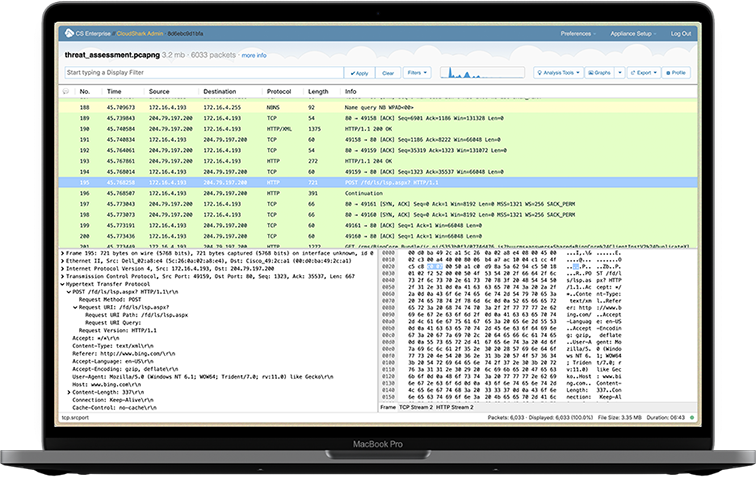Screen dimensions: 756x477
Task: Expand Transmission Control Protocol node
Action: tap(62, 276)
